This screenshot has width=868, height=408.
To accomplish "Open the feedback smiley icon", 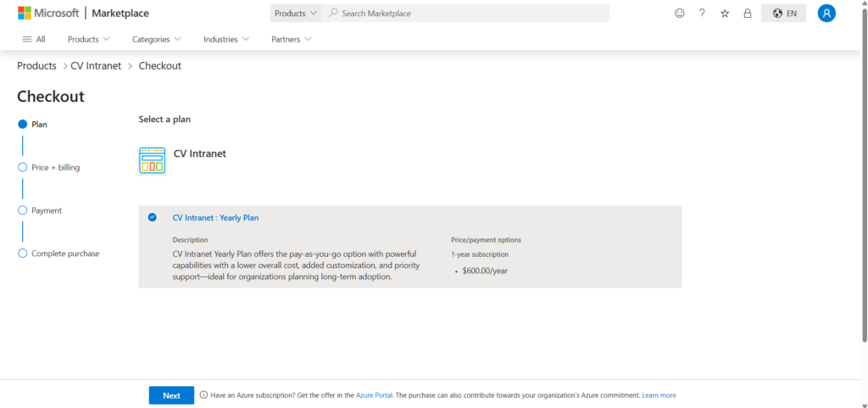I will pyautogui.click(x=679, y=14).
